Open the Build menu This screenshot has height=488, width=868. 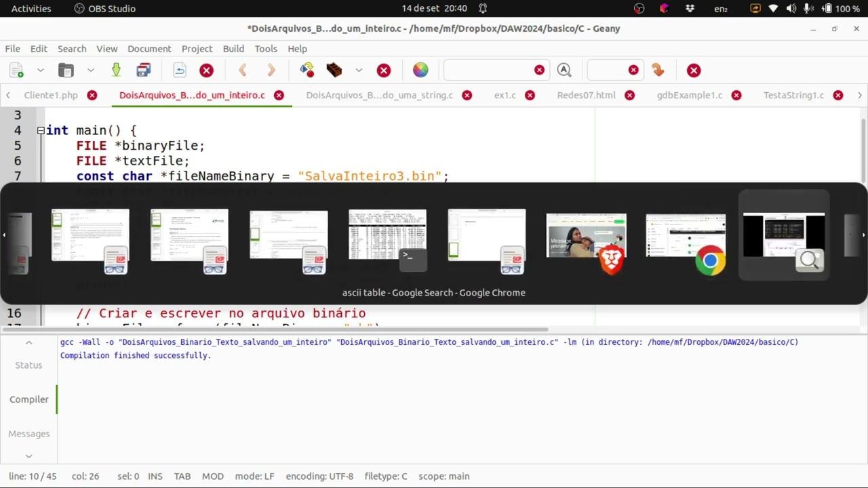tap(233, 49)
